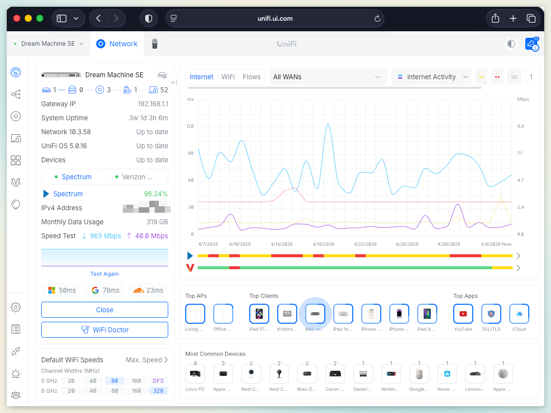Viewport: 551px width, 413px height.
Task: Toggle Safari sidebar button
Action: click(x=62, y=18)
